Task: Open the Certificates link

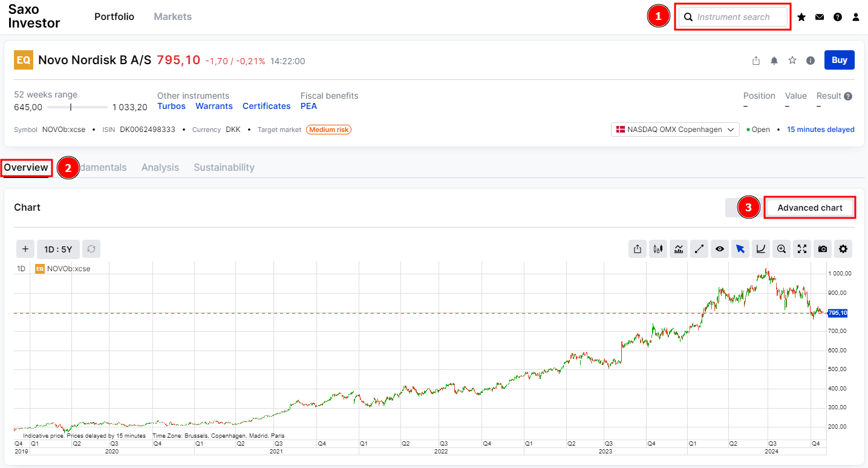Action: (x=267, y=106)
